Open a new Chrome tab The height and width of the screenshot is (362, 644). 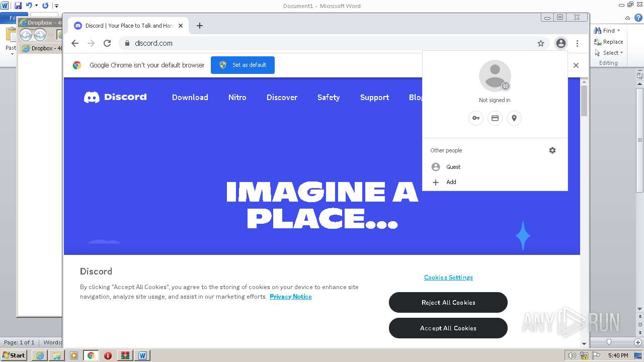pyautogui.click(x=200, y=26)
